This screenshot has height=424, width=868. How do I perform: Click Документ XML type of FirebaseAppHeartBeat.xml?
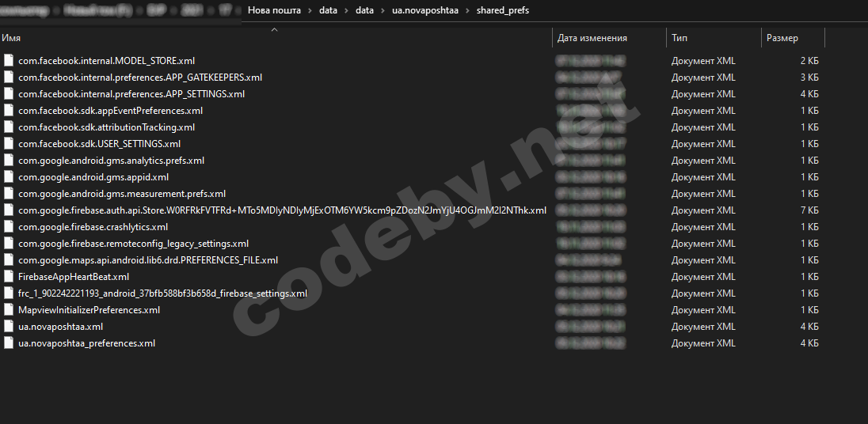click(x=703, y=276)
